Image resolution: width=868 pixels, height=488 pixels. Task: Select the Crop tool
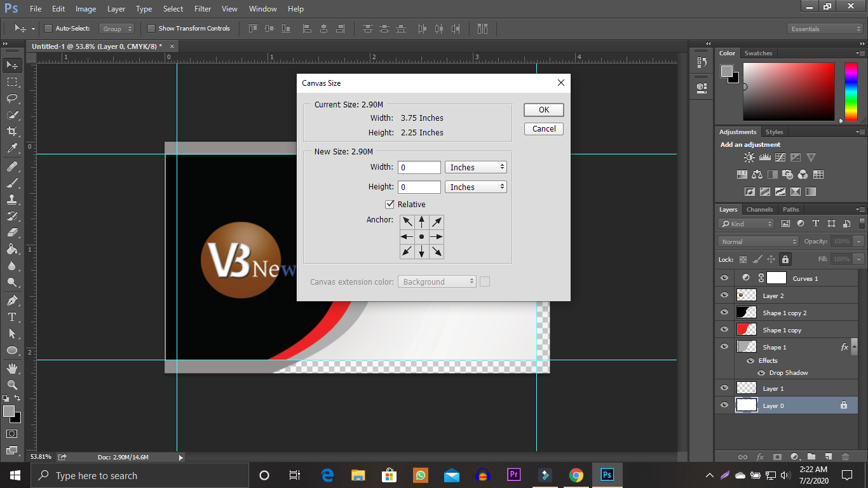click(12, 132)
